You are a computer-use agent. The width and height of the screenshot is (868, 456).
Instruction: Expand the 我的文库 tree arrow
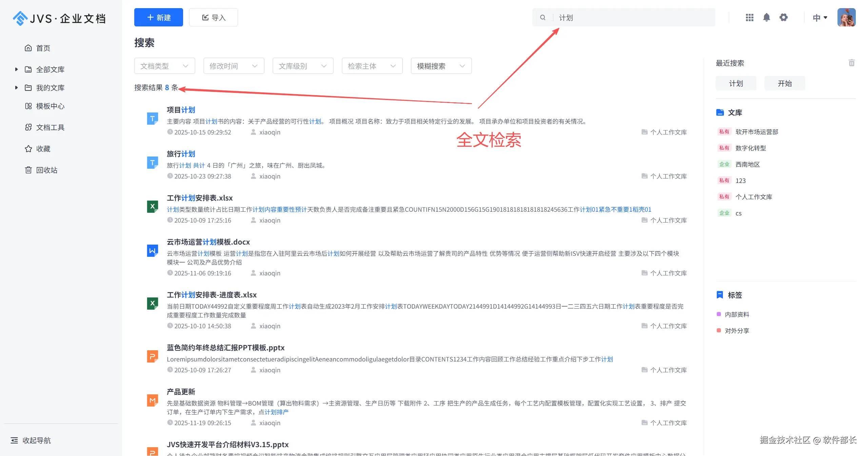[x=16, y=88]
